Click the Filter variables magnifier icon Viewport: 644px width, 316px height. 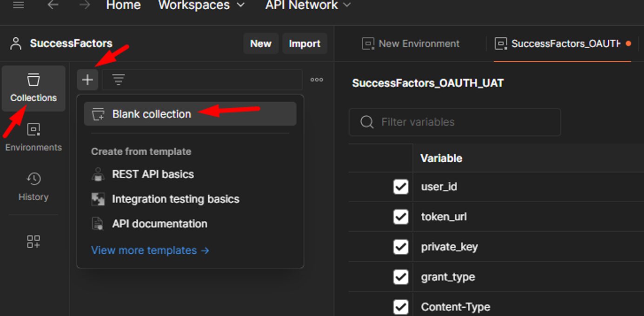click(x=367, y=122)
